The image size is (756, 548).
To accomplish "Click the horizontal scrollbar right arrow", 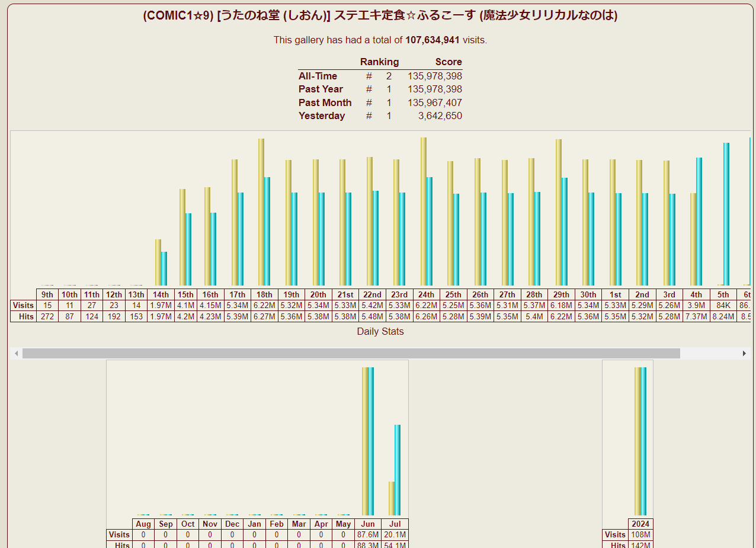I will point(744,353).
